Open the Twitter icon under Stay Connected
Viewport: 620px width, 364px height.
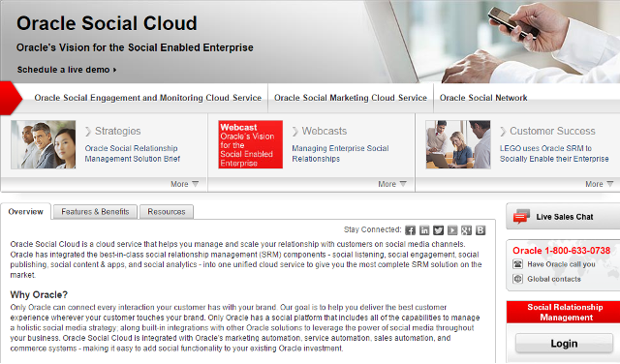(438, 230)
